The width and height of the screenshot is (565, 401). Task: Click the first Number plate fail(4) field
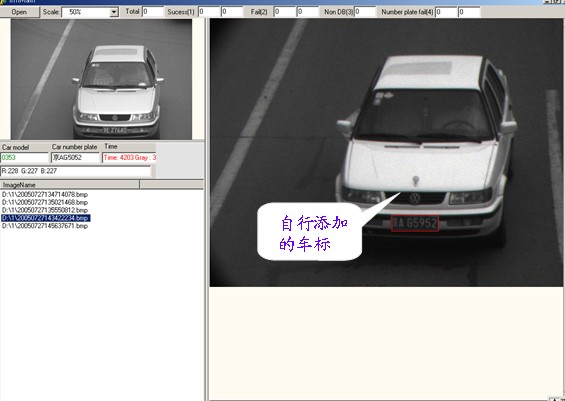click(446, 12)
